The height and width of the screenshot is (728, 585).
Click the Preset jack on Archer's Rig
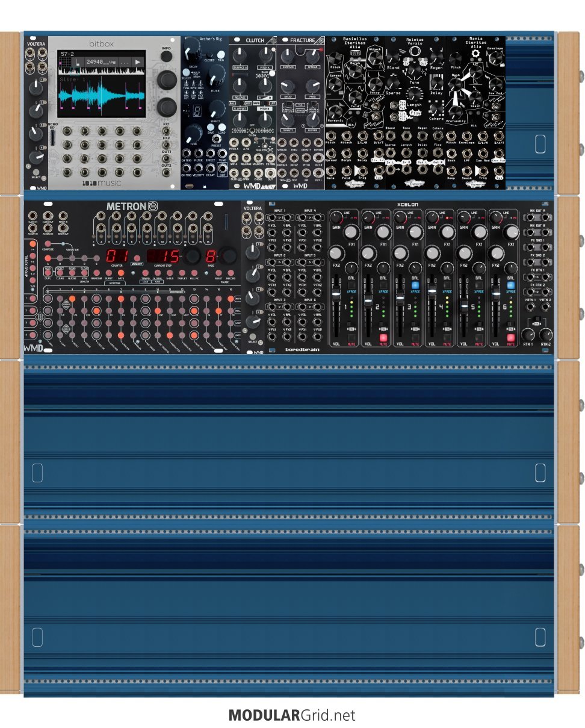click(x=217, y=139)
